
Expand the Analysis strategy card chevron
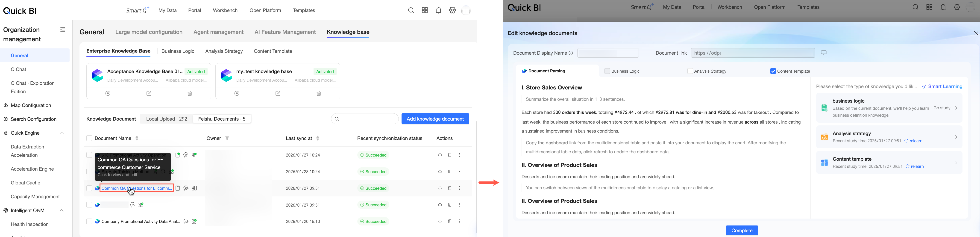click(956, 137)
